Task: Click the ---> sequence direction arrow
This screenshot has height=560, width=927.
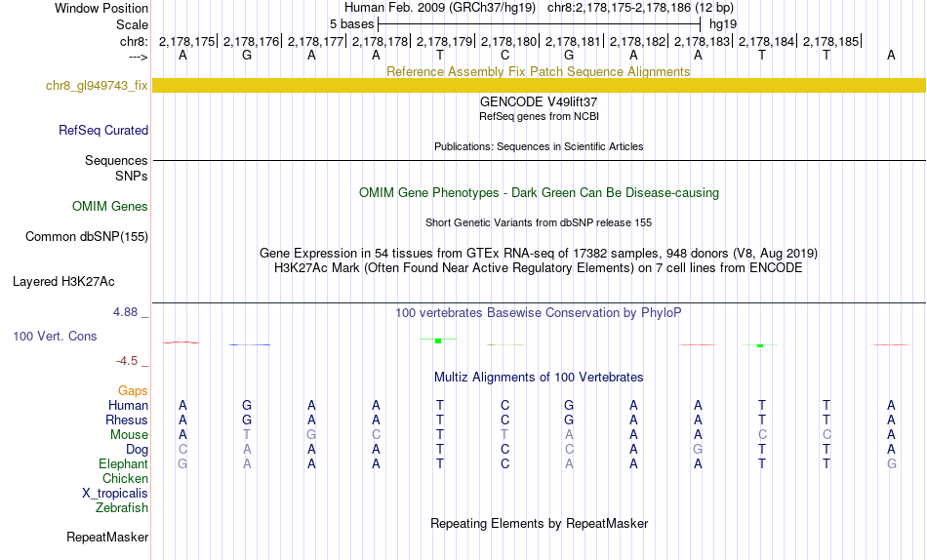Action: point(138,57)
